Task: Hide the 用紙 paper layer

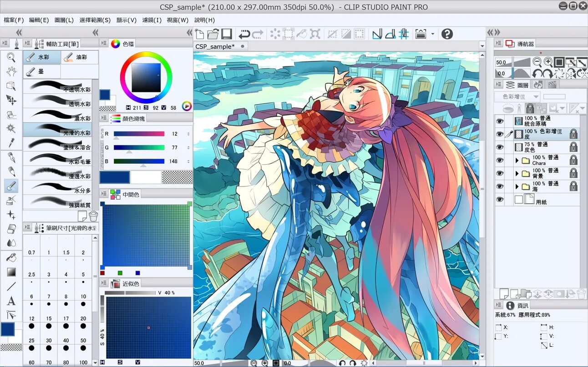Action: coord(500,199)
